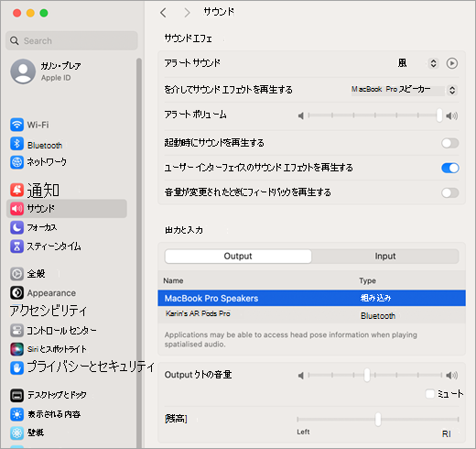The width and height of the screenshot is (476, 449).
Task: Open the 通知 bell icon
Action: tap(16, 190)
